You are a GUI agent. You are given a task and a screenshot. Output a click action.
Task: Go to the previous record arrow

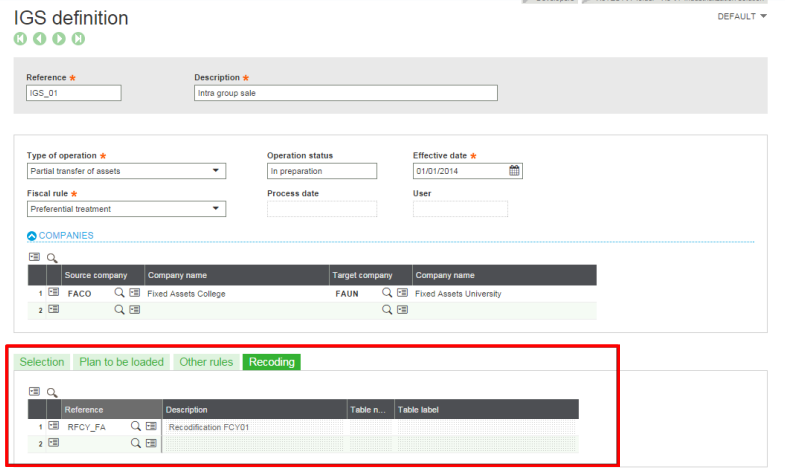click(40, 39)
